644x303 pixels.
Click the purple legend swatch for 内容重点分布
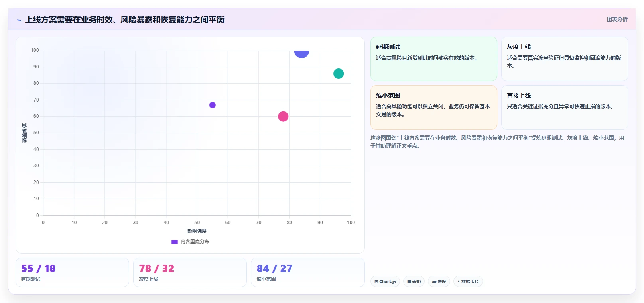(x=174, y=242)
